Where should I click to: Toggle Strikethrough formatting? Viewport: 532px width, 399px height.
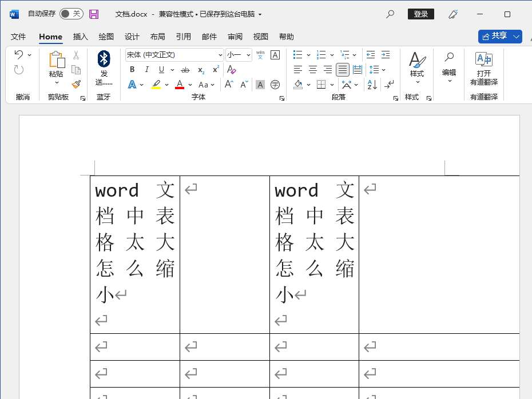click(x=185, y=70)
